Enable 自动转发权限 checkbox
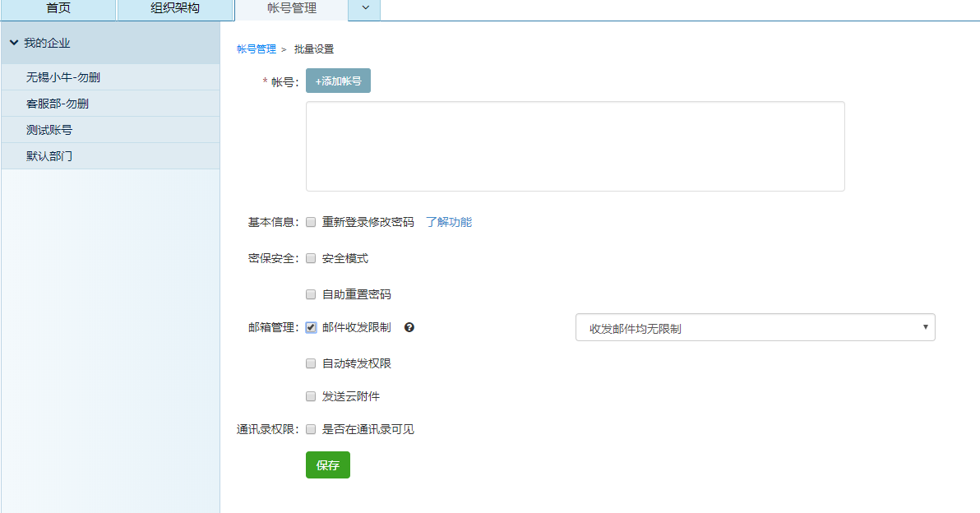 point(311,363)
